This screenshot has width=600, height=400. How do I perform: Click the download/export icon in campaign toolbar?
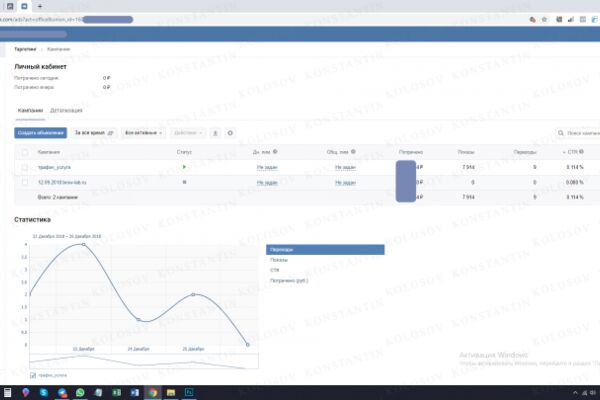pos(215,133)
